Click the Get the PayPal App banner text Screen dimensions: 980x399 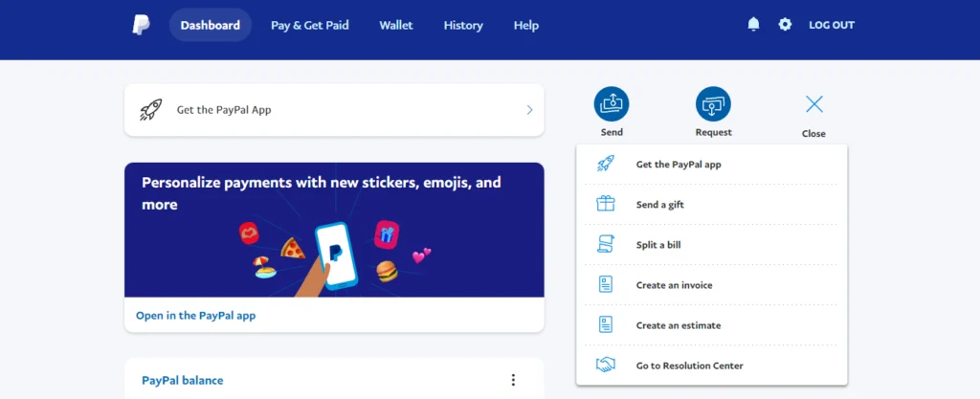[224, 110]
